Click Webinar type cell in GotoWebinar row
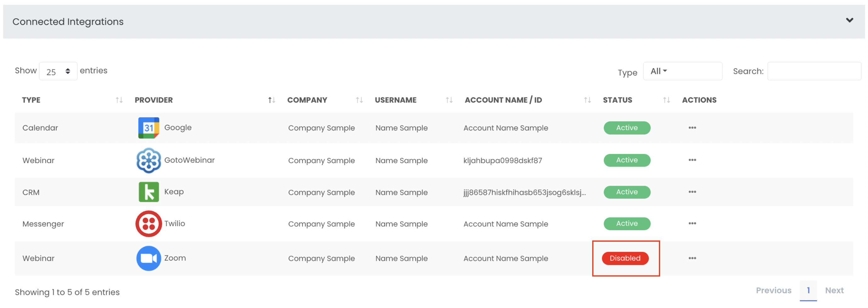 coord(38,161)
